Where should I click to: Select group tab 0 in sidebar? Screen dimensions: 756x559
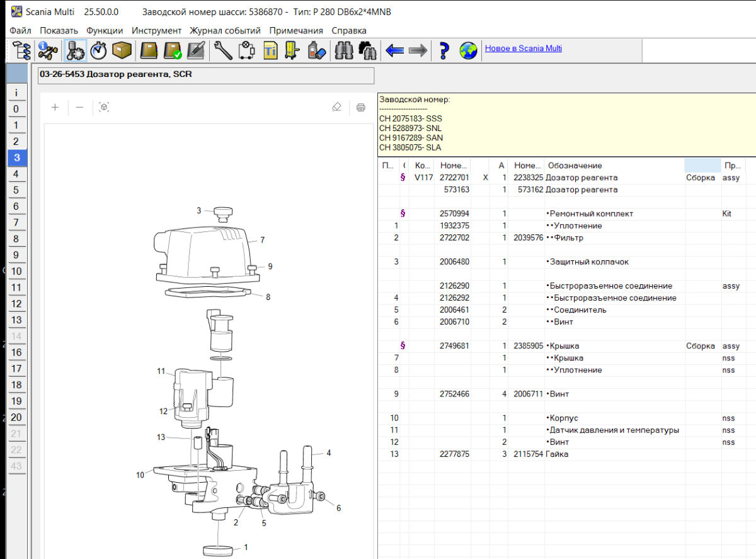click(17, 109)
